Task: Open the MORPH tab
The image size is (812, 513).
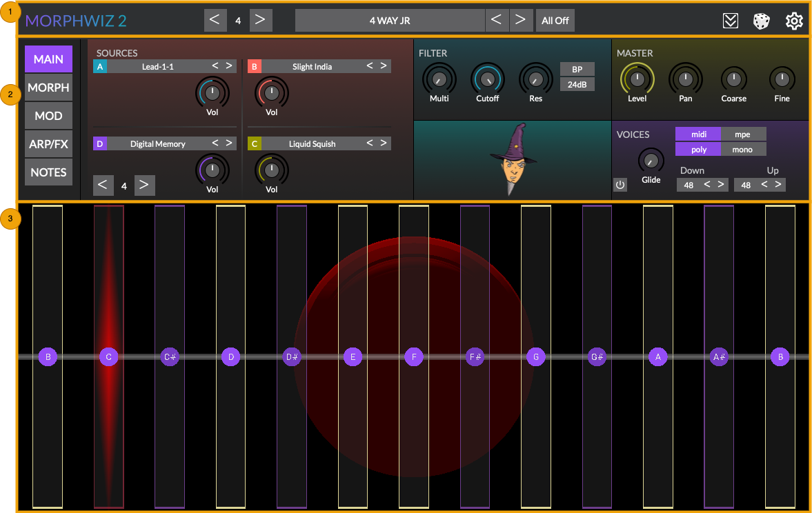Action: (48, 88)
